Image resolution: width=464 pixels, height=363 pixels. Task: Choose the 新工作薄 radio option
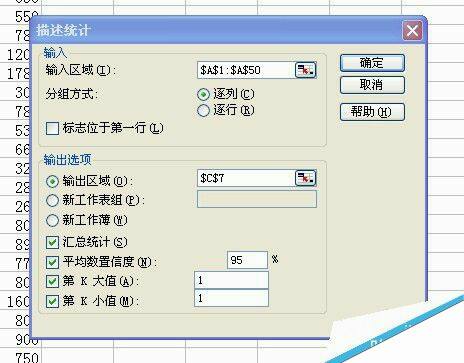click(x=52, y=220)
